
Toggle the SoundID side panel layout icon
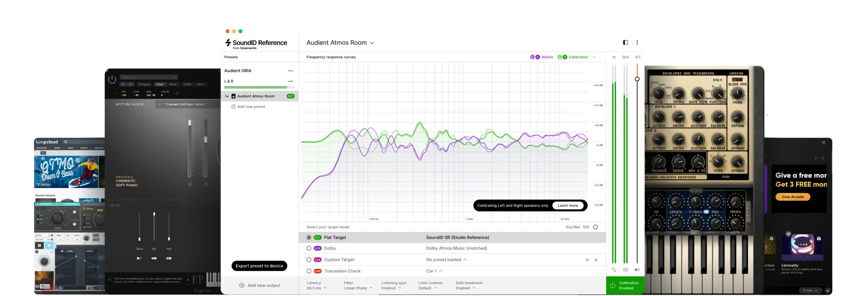point(625,42)
